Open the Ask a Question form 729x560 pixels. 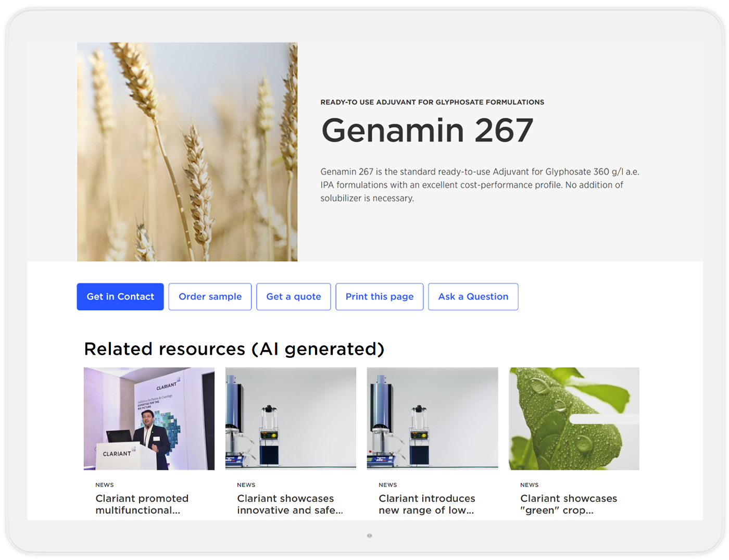[x=473, y=296]
